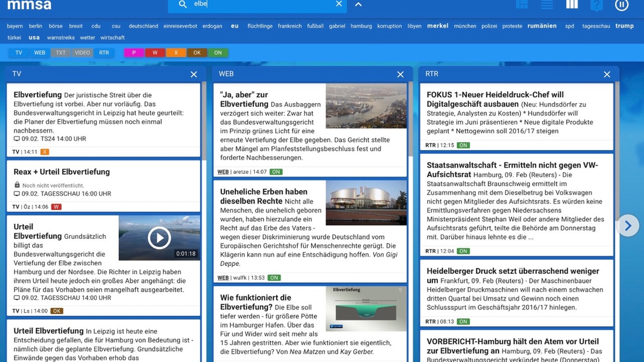Switch to the mosaic grid layout icon
Viewport: 644px width, 362px height.
point(522,4)
